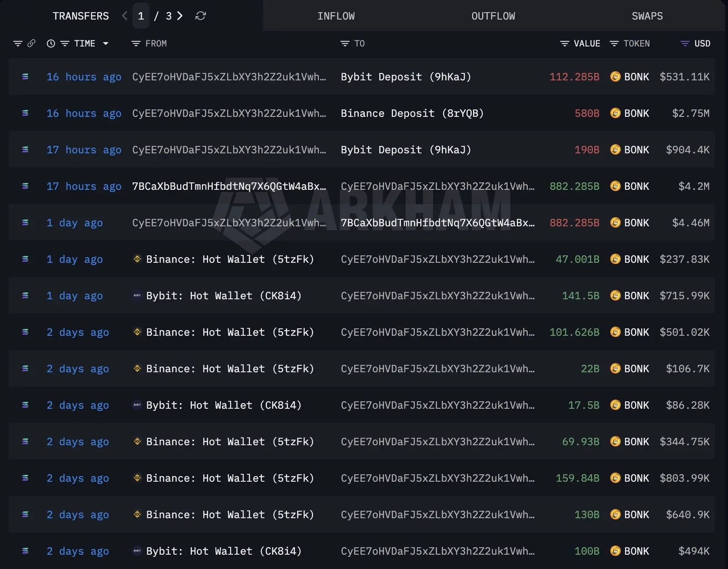The image size is (728, 569).
Task: Open Bybit Deposit (9hKaJ) on 190B row
Action: (x=406, y=150)
